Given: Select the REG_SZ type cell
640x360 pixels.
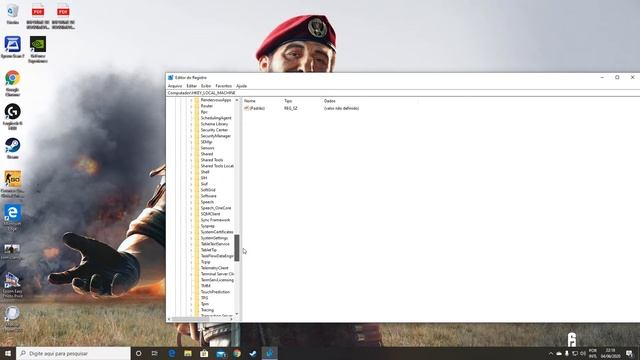Looking at the screenshot, I should 291,108.
